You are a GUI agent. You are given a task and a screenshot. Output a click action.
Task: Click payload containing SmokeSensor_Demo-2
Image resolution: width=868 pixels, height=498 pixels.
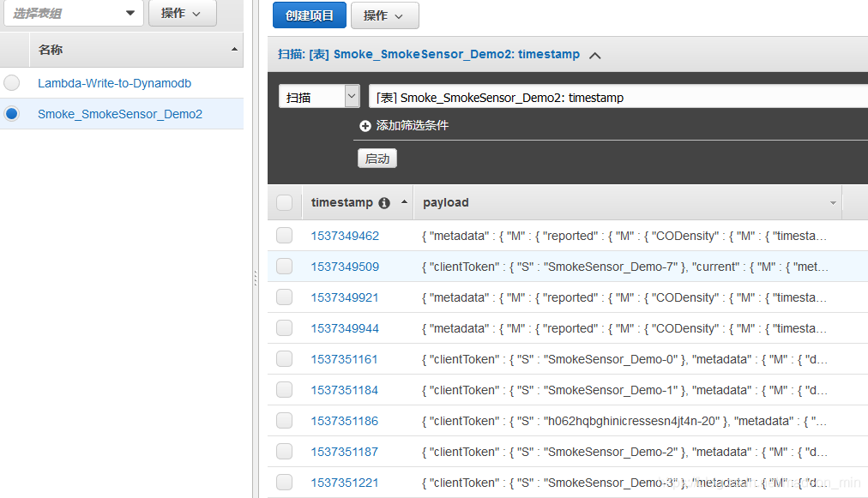(x=624, y=452)
